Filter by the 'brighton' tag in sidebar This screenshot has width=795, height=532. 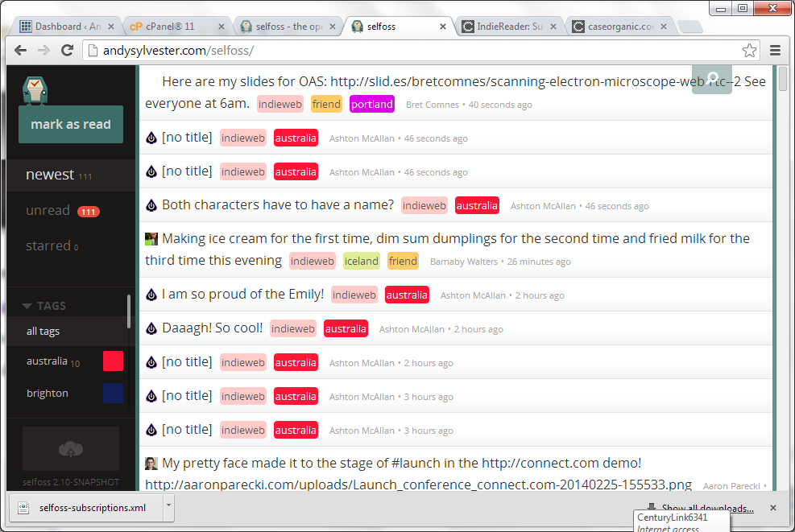coord(48,394)
